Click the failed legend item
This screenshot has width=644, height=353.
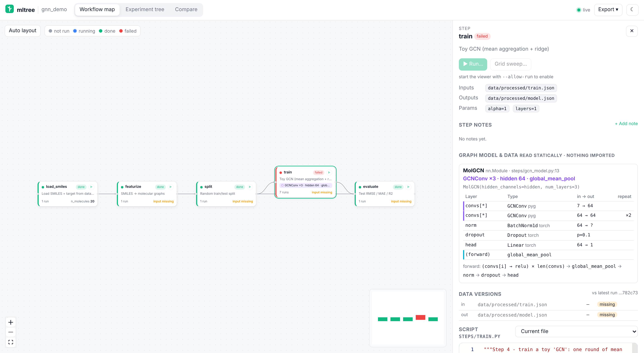pos(128,31)
